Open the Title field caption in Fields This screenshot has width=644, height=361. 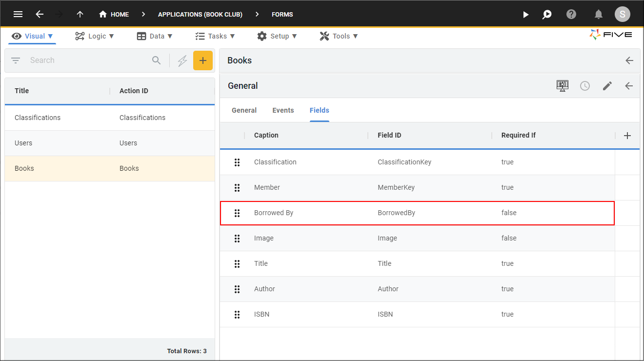pyautogui.click(x=261, y=263)
